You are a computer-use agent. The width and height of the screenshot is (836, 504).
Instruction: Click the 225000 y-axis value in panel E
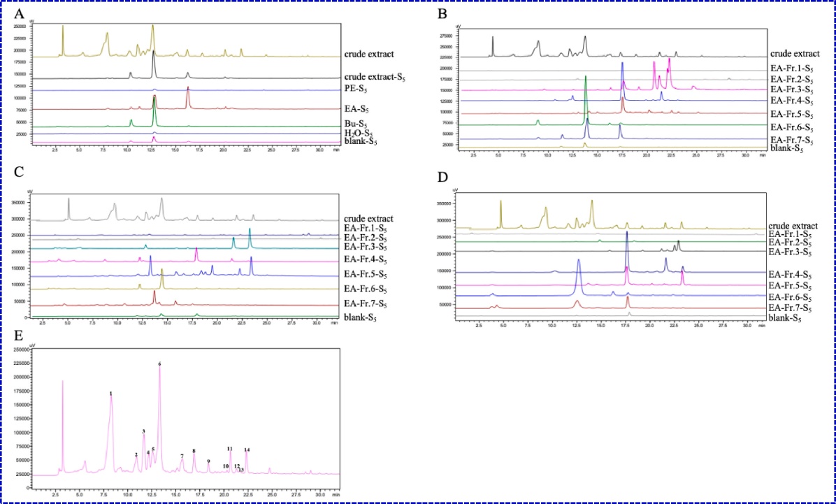(x=22, y=363)
